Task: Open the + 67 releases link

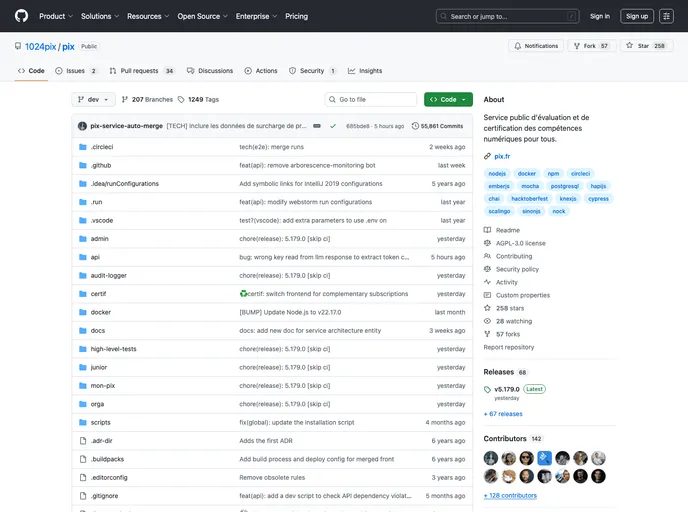Action: click(x=503, y=413)
